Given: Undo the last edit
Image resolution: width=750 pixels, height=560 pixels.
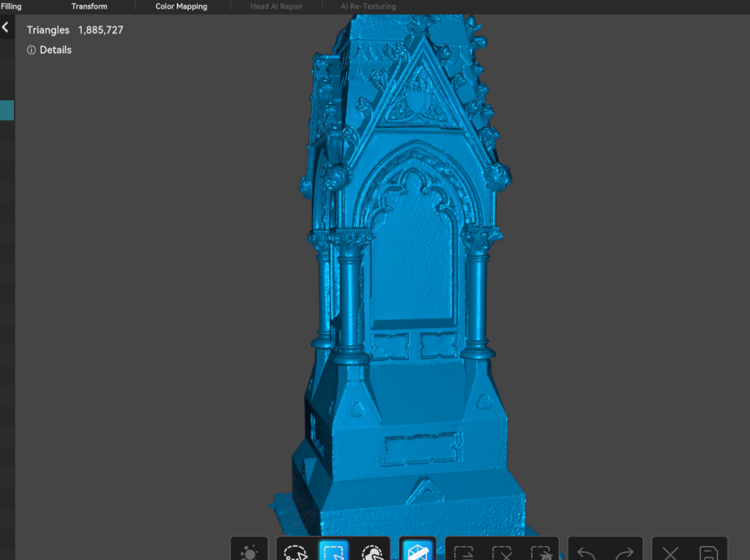Looking at the screenshot, I should point(587,552).
